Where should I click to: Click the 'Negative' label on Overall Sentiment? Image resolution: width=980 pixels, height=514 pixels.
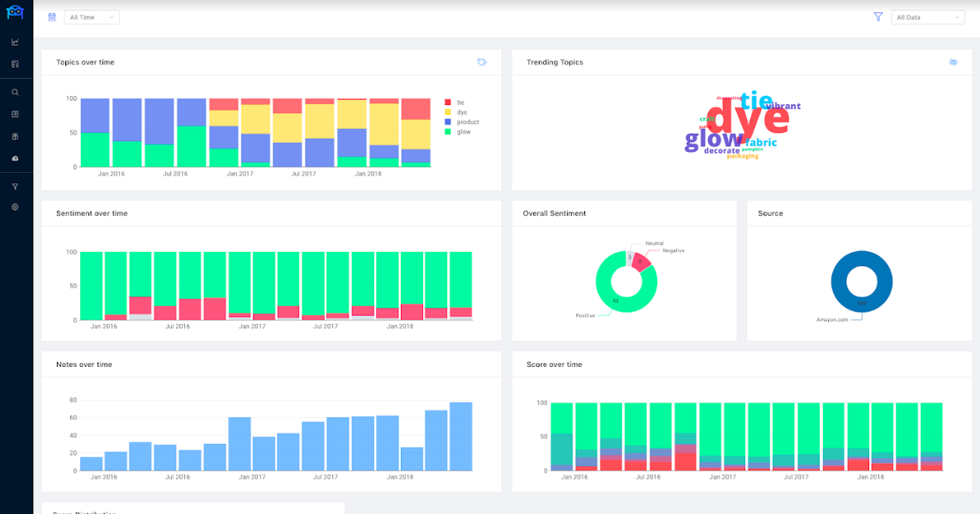[673, 250]
